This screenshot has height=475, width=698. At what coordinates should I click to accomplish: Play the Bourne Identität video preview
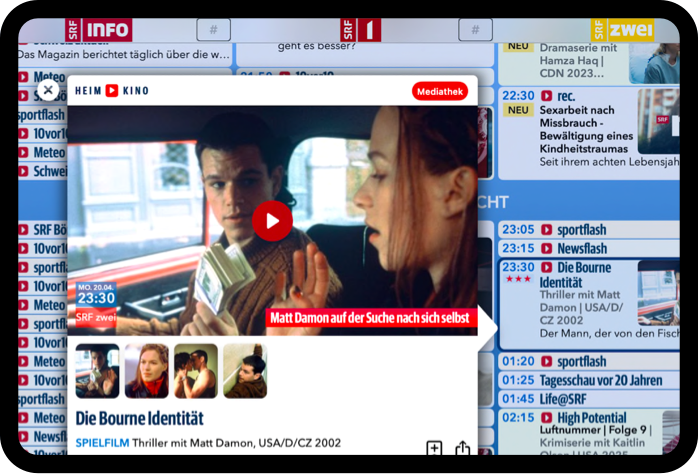272,220
